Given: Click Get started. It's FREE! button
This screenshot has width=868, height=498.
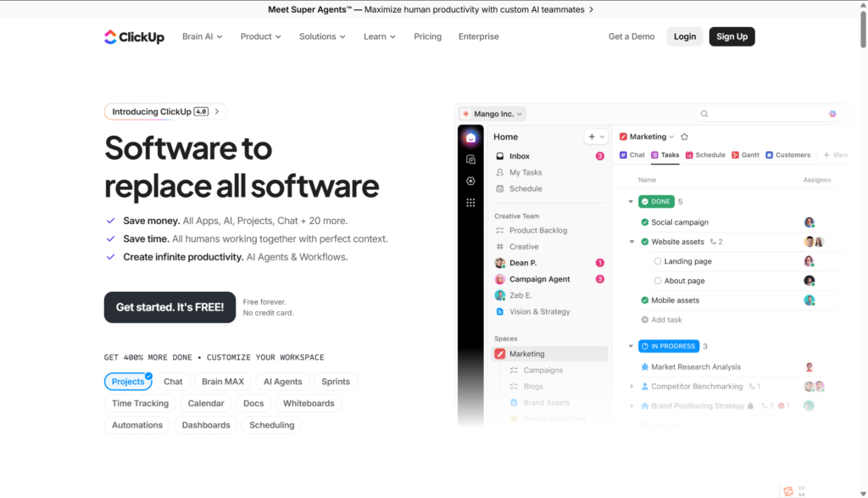Looking at the screenshot, I should click(170, 307).
